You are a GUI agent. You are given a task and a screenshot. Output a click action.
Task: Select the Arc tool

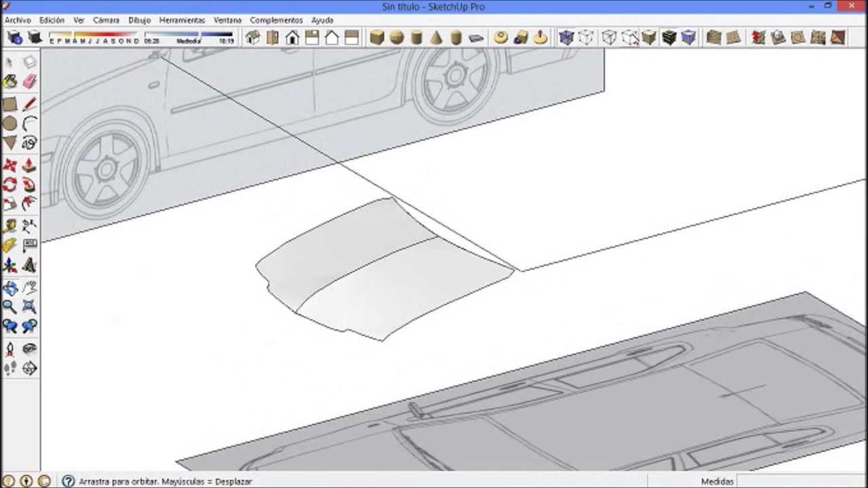(29, 123)
